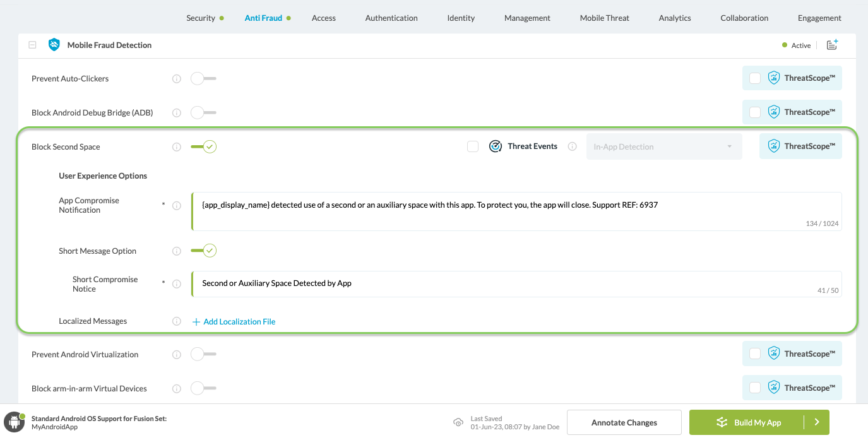Click info icon next to Prevent Auto-Clickers
This screenshot has width=868, height=440.
[177, 79]
